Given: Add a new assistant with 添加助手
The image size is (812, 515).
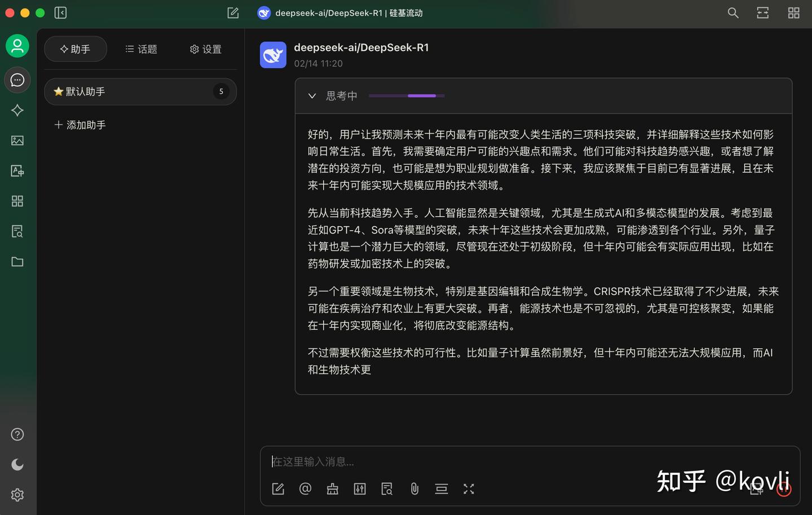Looking at the screenshot, I should point(80,125).
